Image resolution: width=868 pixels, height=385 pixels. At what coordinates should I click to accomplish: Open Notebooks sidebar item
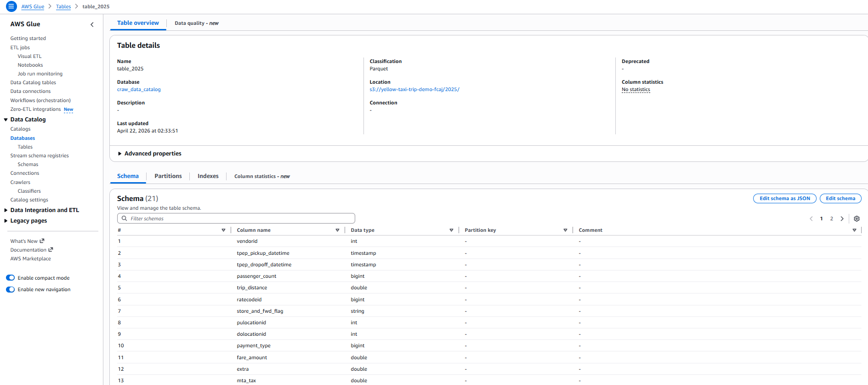(30, 65)
